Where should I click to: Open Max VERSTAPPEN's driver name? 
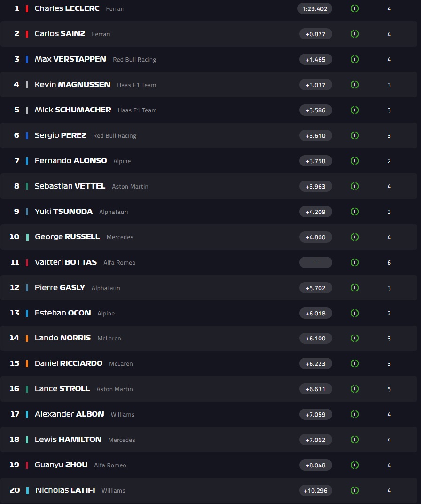click(70, 59)
